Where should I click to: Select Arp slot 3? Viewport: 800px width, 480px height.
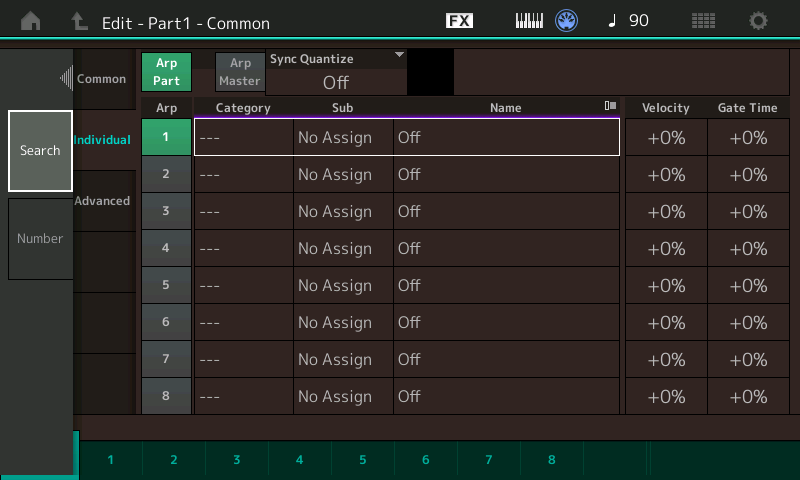[x=166, y=211]
